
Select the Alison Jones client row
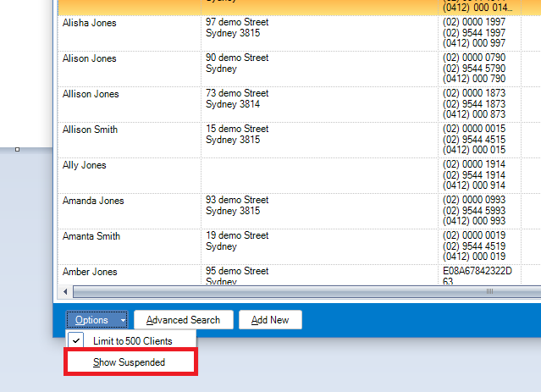90,58
